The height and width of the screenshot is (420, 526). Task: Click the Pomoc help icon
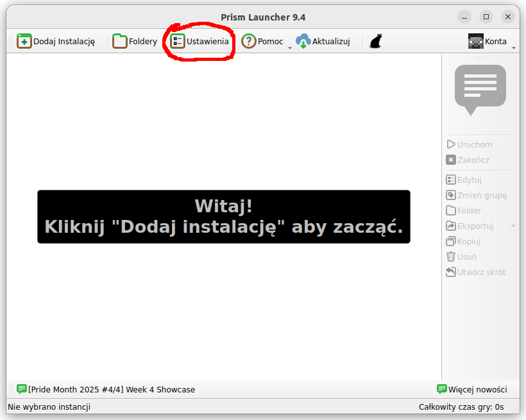[249, 41]
